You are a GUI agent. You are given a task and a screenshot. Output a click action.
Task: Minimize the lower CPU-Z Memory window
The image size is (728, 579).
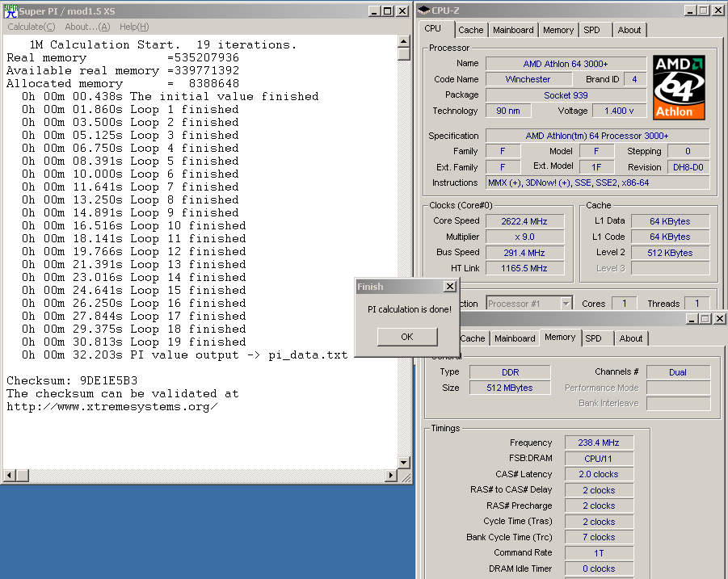coord(692,319)
